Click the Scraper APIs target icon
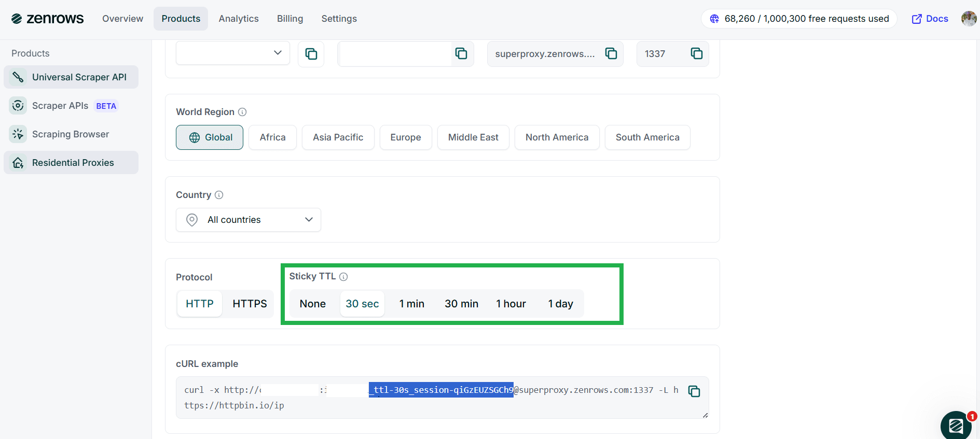Image resolution: width=980 pixels, height=439 pixels. [x=18, y=106]
